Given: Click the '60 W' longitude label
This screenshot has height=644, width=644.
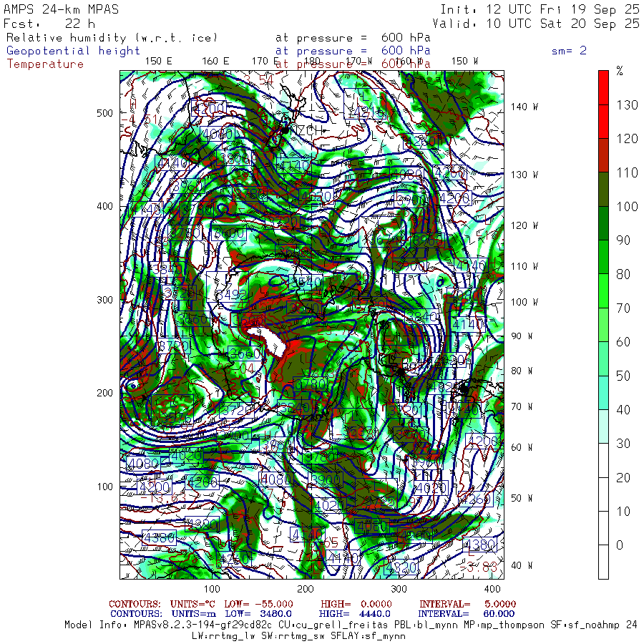Looking at the screenshot, I should pos(522,447).
